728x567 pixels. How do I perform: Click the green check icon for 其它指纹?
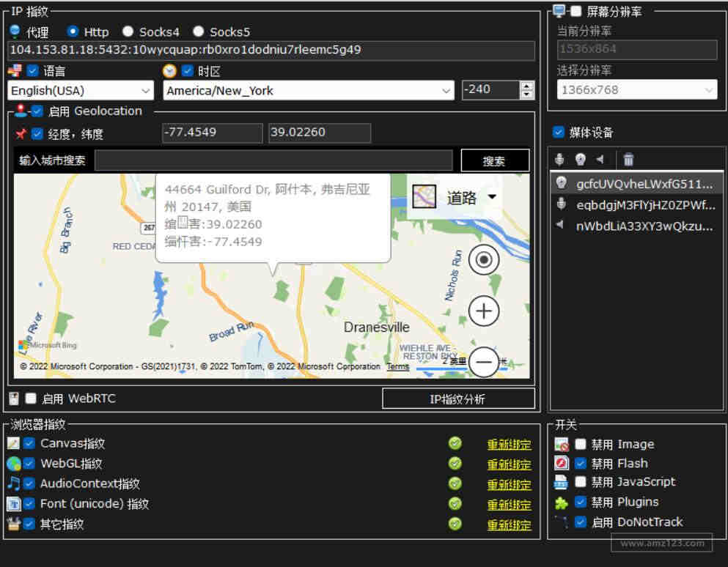point(455,524)
